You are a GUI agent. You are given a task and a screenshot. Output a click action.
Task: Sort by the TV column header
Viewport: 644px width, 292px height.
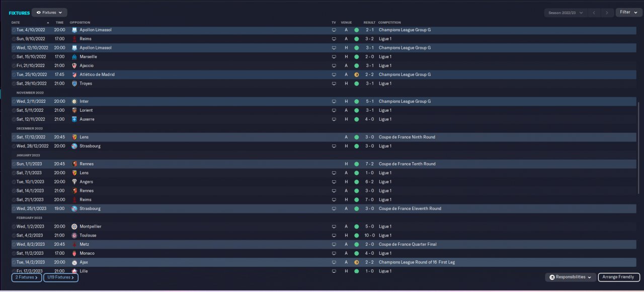334,23
